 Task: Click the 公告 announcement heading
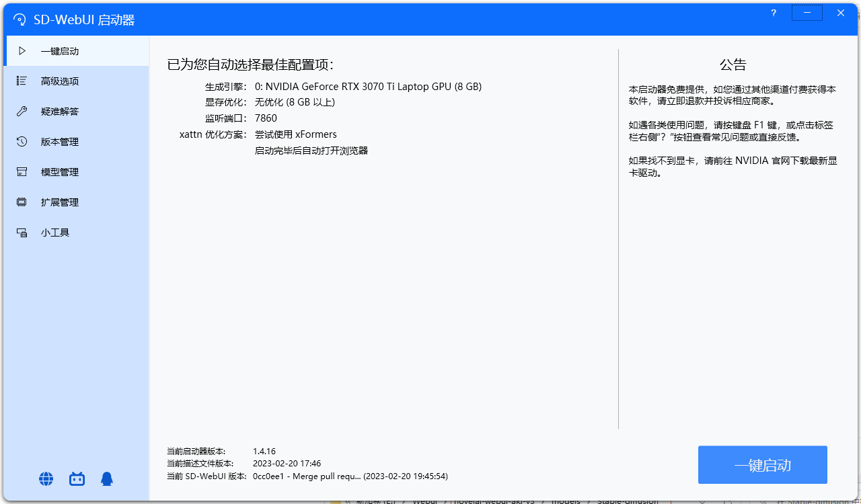point(733,65)
